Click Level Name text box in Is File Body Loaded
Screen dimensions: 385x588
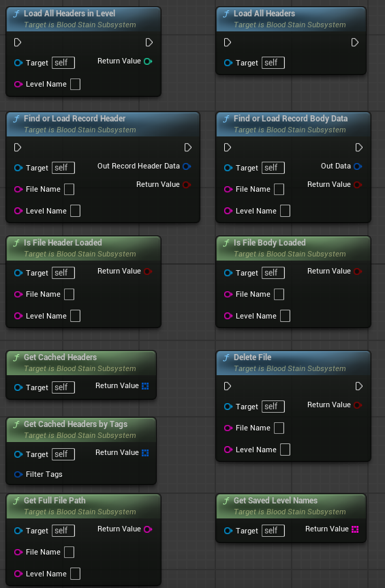[285, 316]
